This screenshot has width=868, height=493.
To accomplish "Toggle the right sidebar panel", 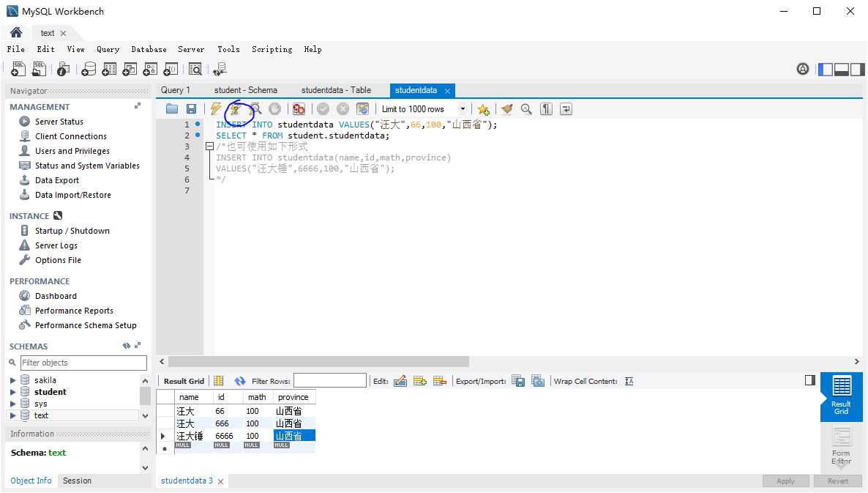I will 858,70.
